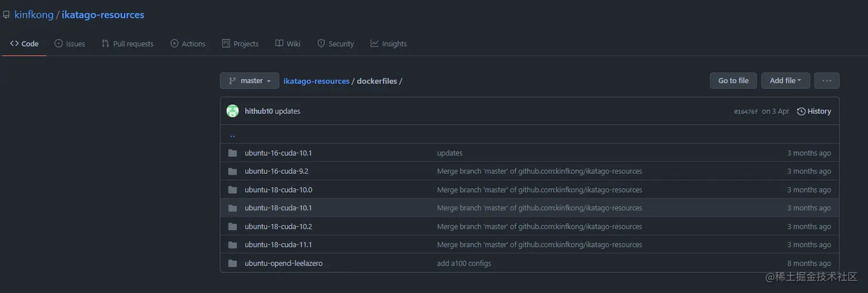868x293 pixels.
Task: Click folder icon of ubuntu-16-cuda-9.2
Action: (232, 171)
